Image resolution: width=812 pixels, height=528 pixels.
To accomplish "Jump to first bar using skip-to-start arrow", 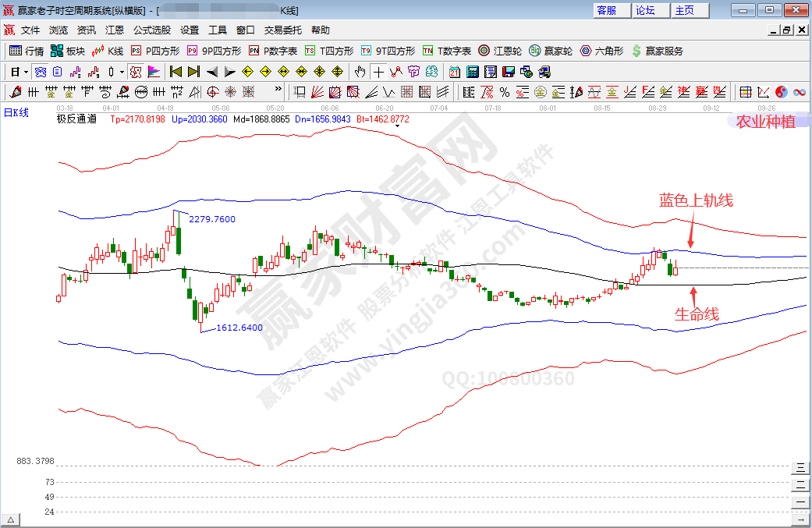I will pos(176,72).
